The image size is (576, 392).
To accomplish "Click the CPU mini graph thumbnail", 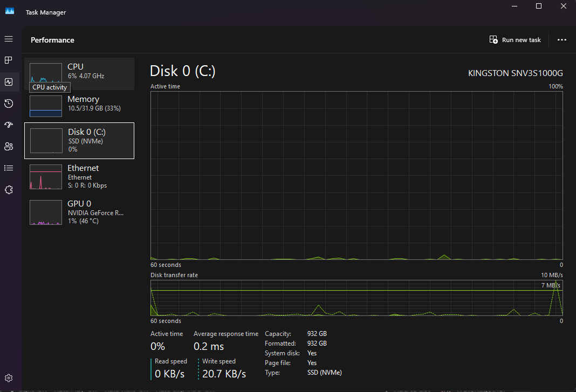I will click(x=46, y=72).
